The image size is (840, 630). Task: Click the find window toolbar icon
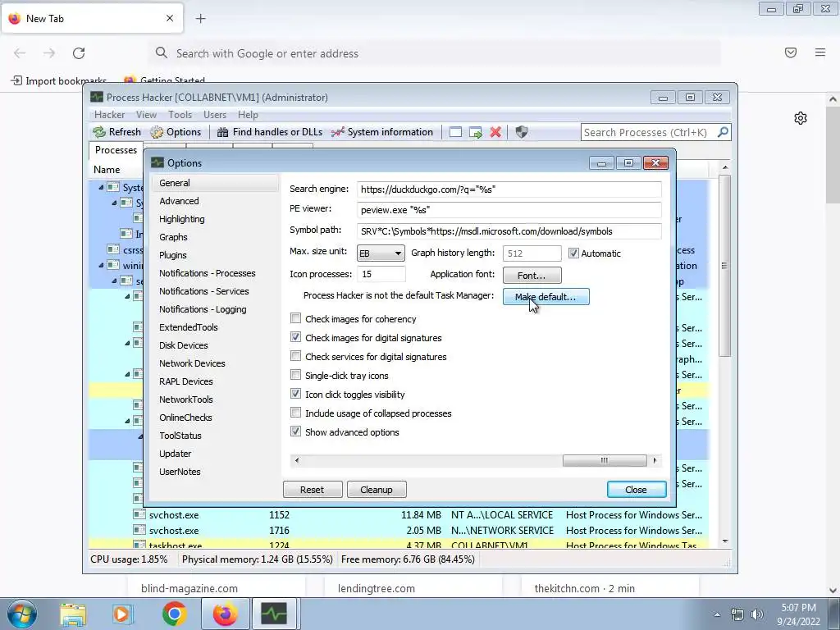point(455,132)
